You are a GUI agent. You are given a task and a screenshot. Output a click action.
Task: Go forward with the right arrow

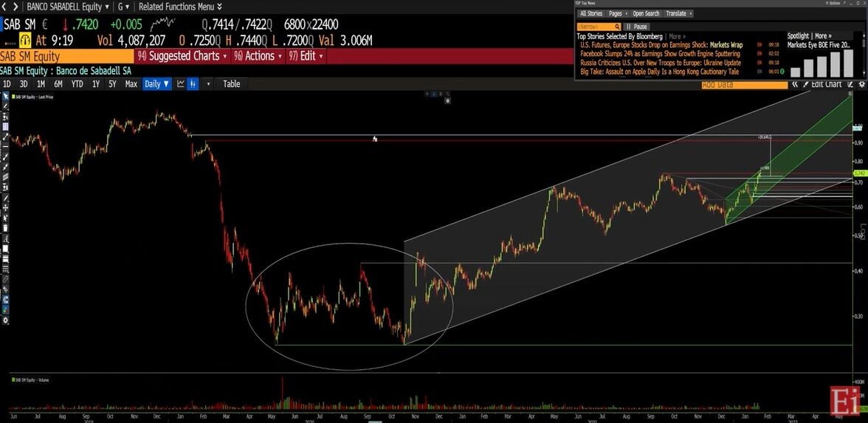click(x=15, y=7)
